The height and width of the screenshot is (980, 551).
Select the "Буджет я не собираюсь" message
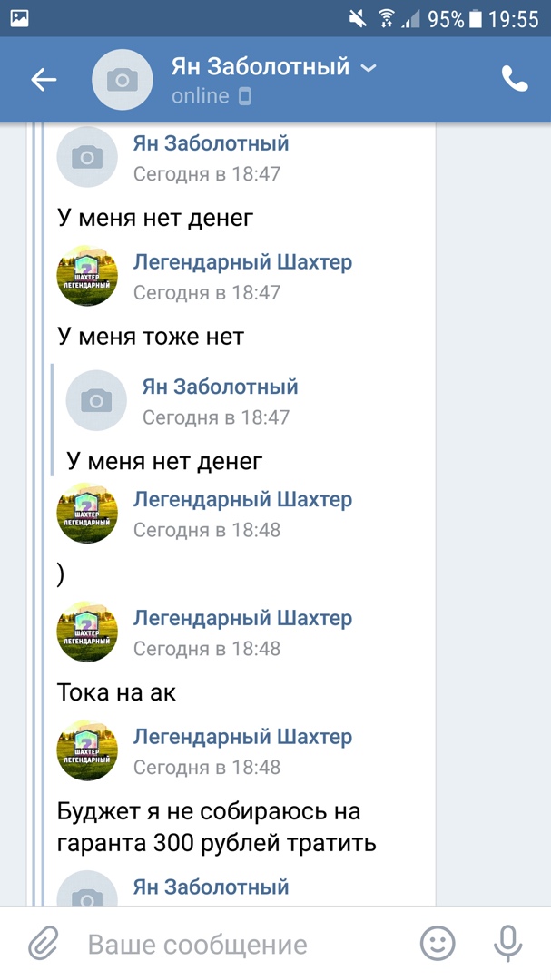click(216, 827)
